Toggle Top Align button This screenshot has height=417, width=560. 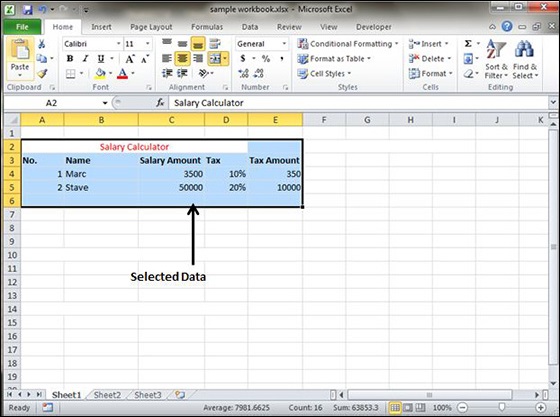pyautogui.click(x=167, y=44)
